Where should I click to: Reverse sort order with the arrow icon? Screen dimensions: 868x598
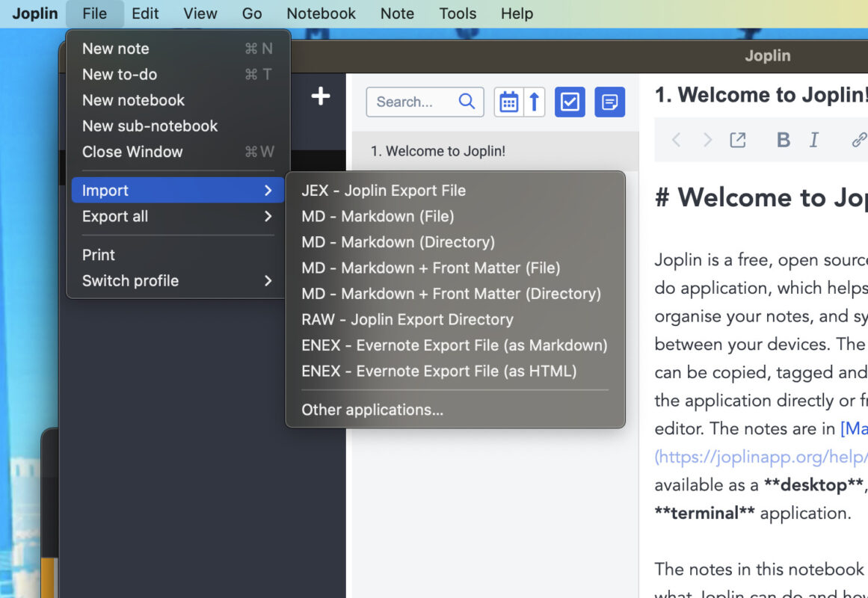[534, 102]
